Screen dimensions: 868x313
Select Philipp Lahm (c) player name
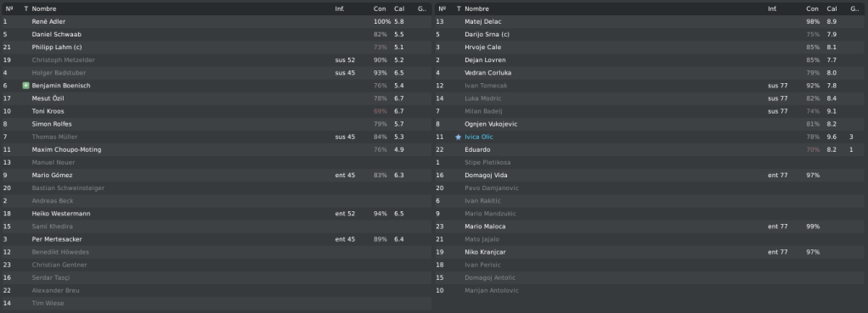pos(57,48)
